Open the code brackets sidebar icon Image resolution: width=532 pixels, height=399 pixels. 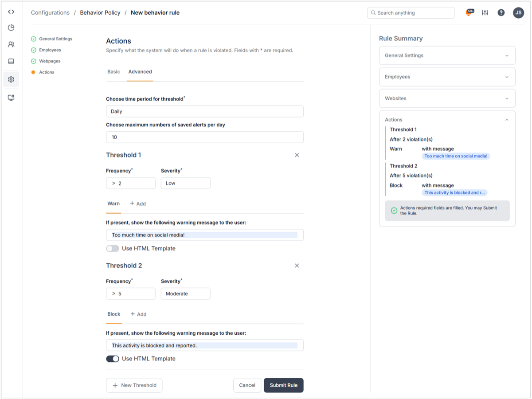pos(11,12)
